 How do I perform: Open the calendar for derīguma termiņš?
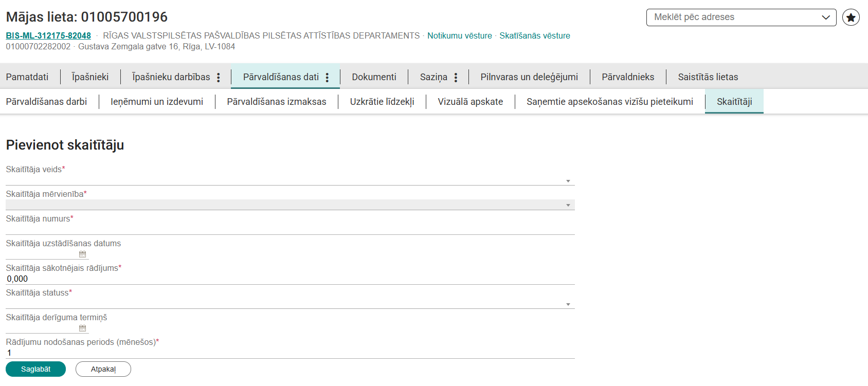(82, 328)
